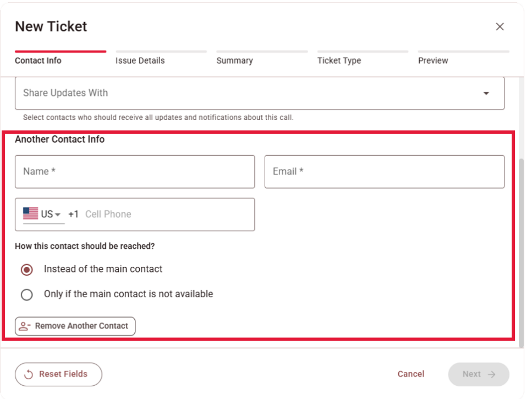Close the New Ticket dialog
532x399 pixels.
click(x=500, y=26)
